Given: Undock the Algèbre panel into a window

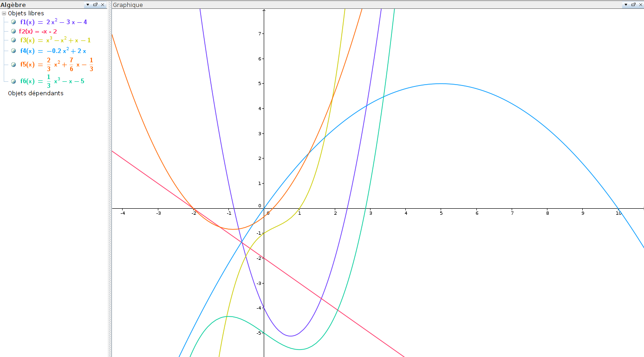Looking at the screenshot, I should [95, 5].
